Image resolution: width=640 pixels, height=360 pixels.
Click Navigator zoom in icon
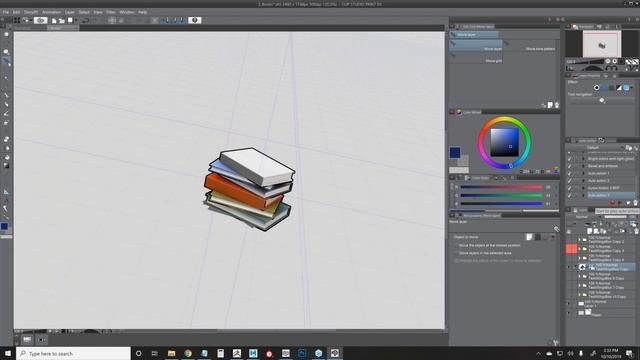615,62
